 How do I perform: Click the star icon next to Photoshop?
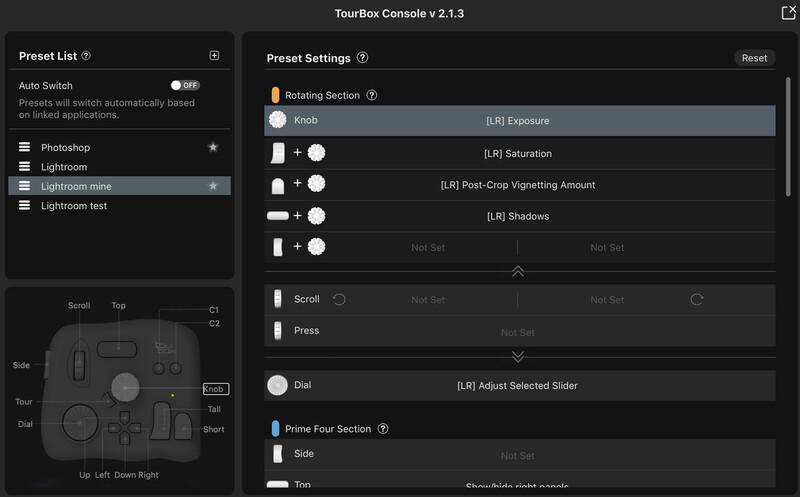[x=213, y=147]
